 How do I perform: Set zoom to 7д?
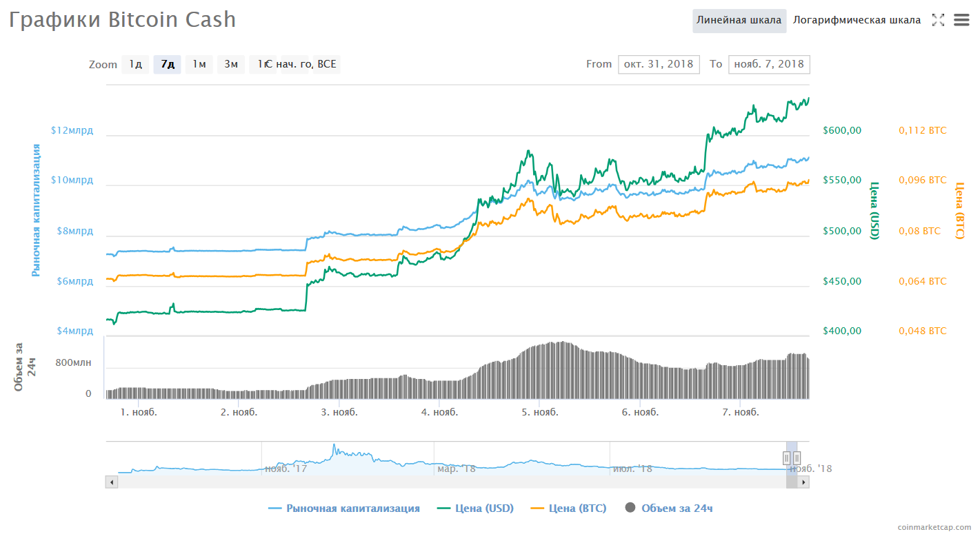pyautogui.click(x=168, y=64)
